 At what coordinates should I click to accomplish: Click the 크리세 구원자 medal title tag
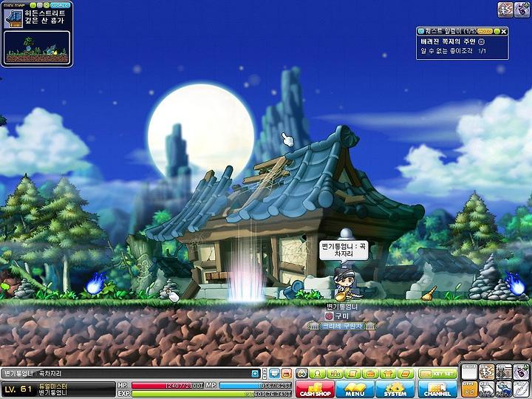tap(342, 326)
